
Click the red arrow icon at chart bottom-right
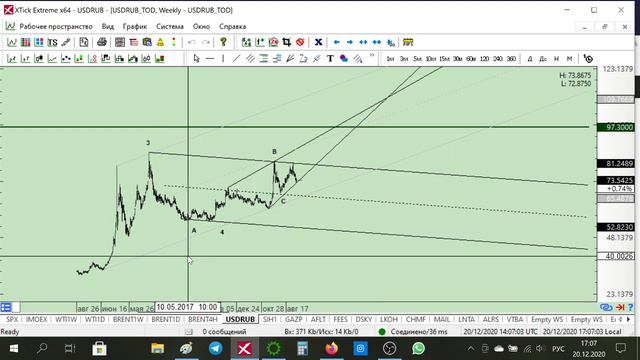point(620,307)
